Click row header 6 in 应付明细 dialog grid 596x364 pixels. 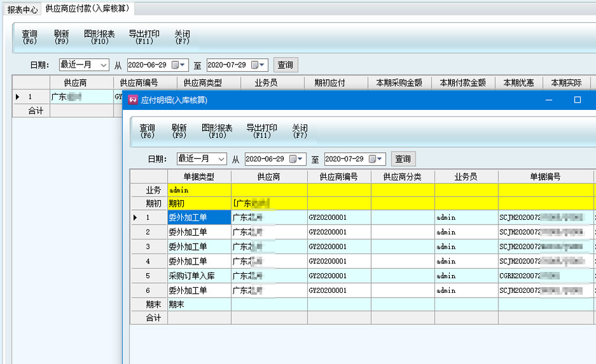click(149, 290)
